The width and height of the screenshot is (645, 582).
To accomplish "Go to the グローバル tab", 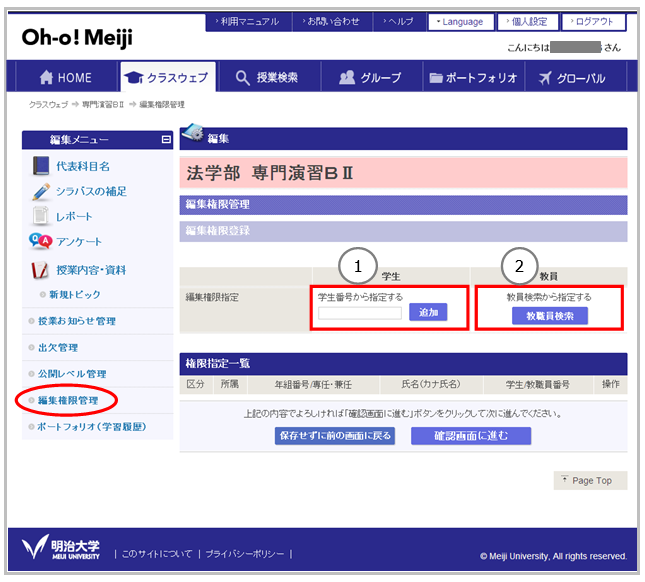I will click(x=575, y=77).
